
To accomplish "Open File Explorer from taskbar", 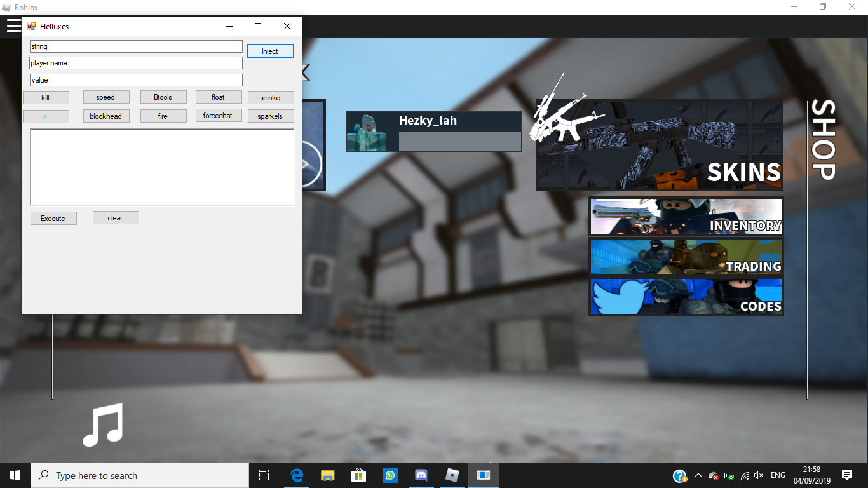I will 327,475.
